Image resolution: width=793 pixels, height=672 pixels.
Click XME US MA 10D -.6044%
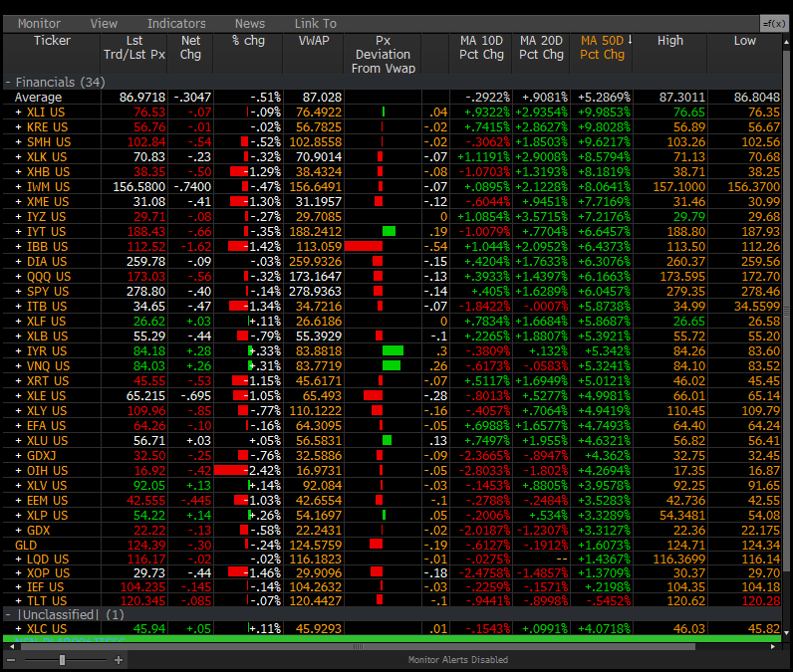[x=487, y=201]
